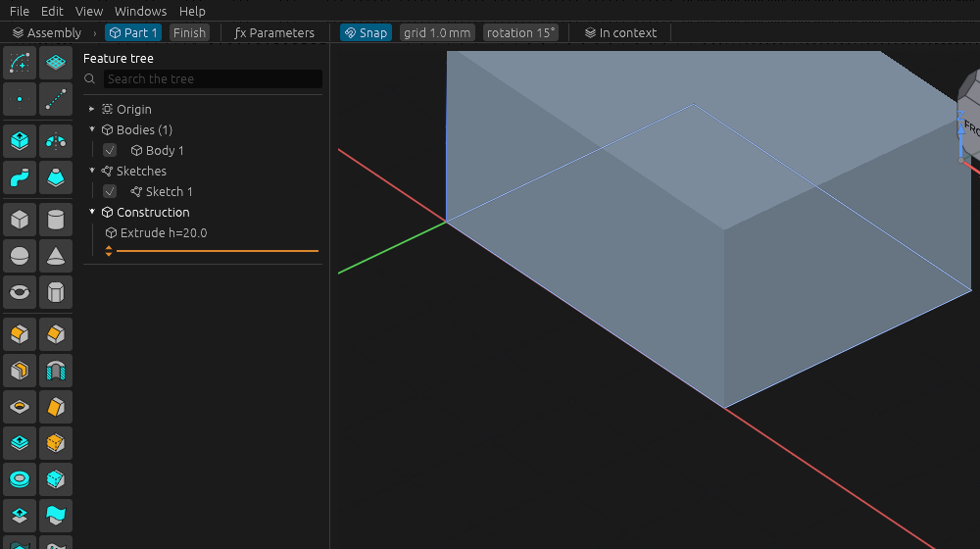The width and height of the screenshot is (980, 549).
Task: Select the Sweep pipe tool icon
Action: pyautogui.click(x=20, y=177)
